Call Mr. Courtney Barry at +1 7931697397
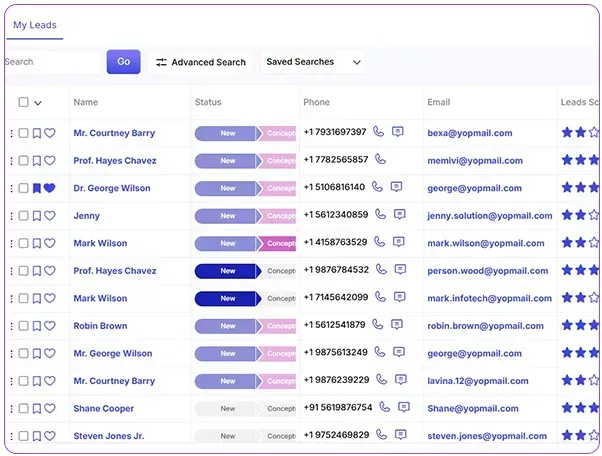This screenshot has width=602, height=456. [379, 132]
